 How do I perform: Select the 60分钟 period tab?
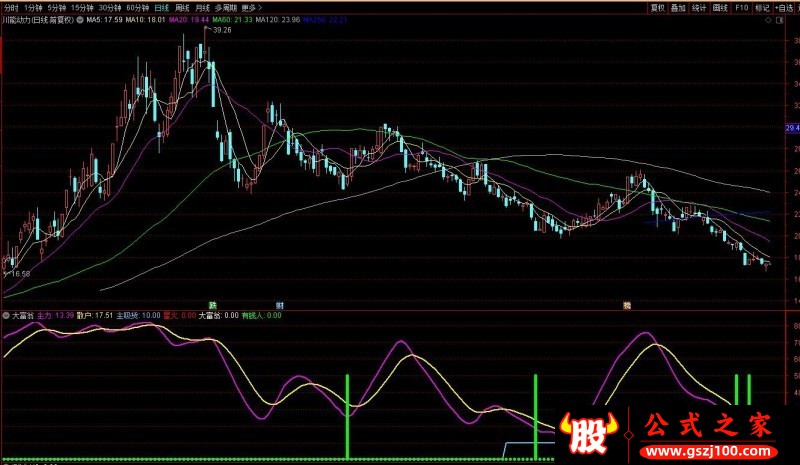tap(134, 6)
